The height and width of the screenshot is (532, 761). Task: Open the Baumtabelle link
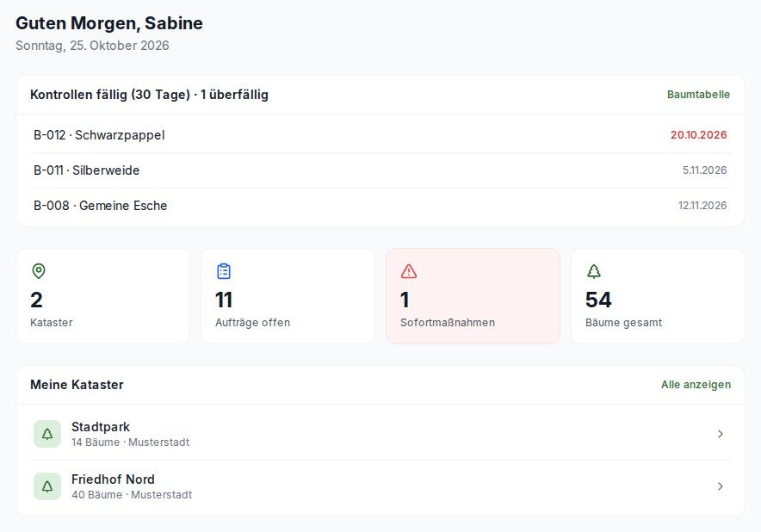698,95
